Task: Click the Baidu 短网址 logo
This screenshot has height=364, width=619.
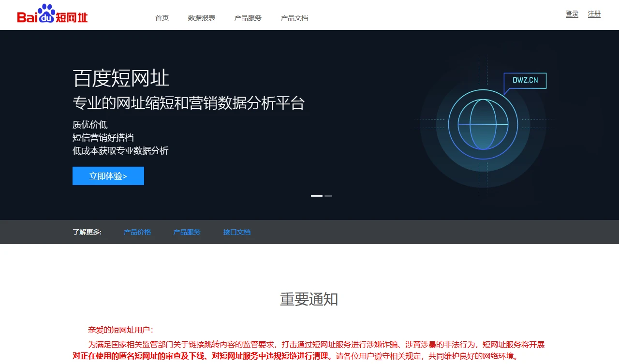Action: pyautogui.click(x=52, y=14)
